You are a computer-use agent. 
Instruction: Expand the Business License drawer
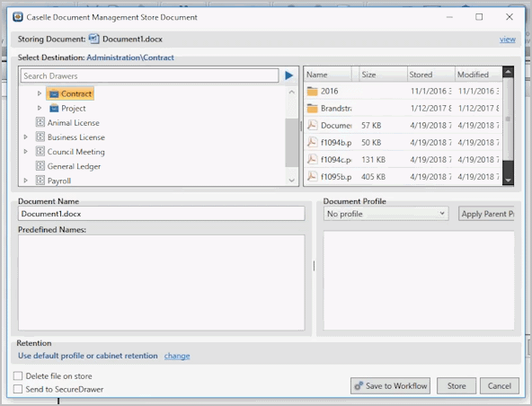[25, 137]
